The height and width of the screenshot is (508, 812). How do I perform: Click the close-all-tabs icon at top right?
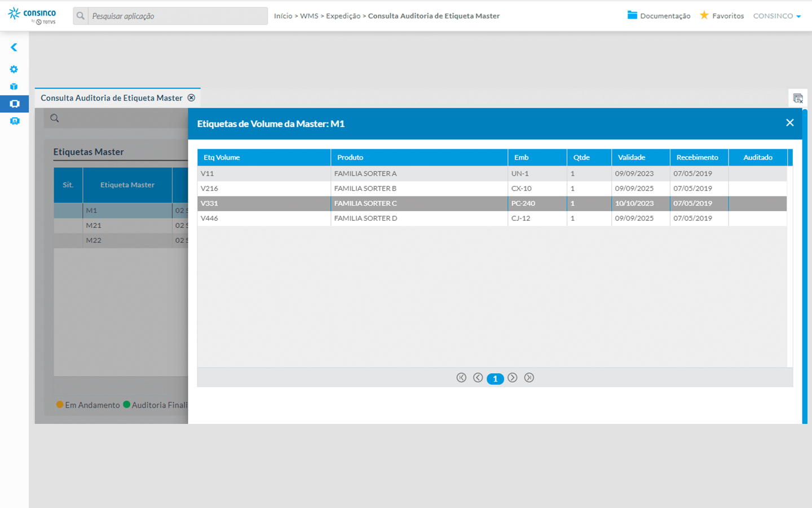(797, 98)
